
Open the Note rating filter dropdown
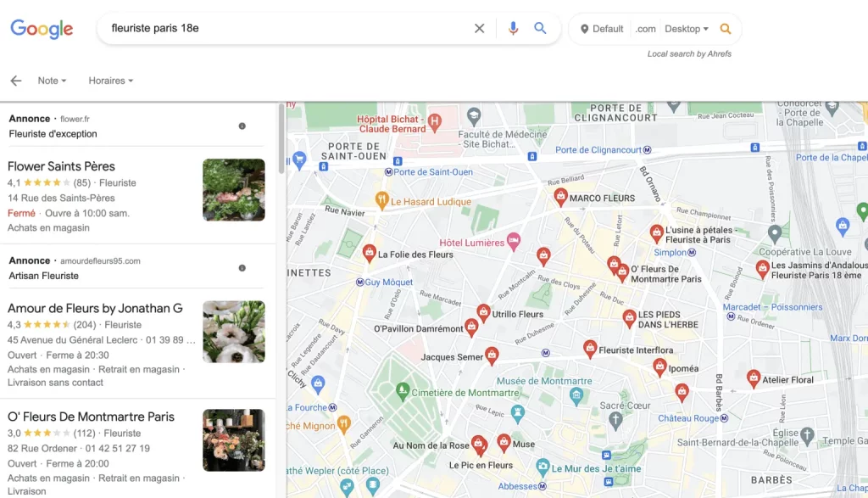tap(52, 81)
